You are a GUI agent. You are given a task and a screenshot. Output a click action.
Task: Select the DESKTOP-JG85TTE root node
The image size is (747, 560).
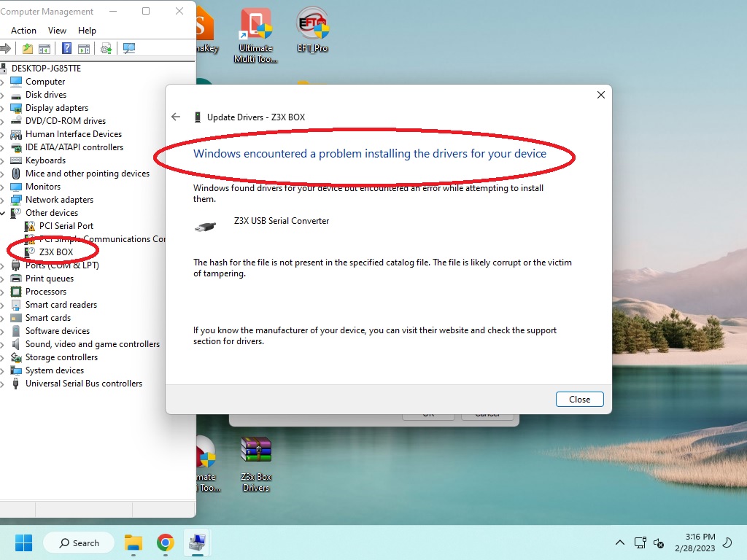click(x=46, y=68)
